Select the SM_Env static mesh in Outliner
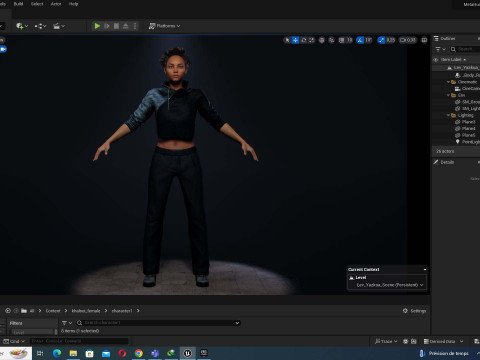 point(467,102)
